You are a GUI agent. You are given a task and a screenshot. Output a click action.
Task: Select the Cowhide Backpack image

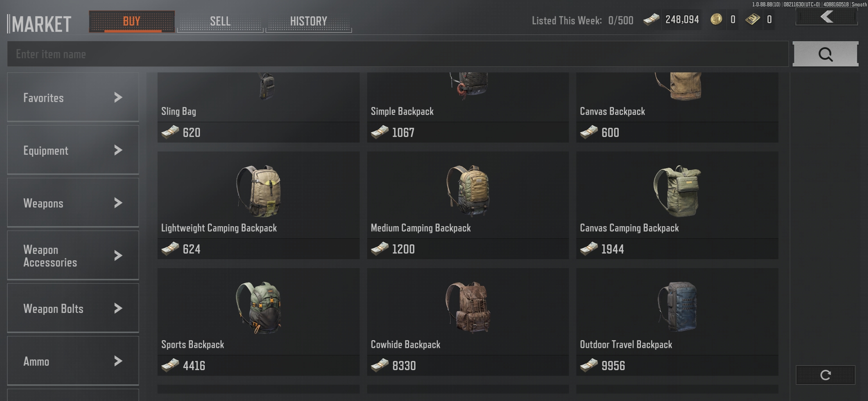(x=468, y=307)
